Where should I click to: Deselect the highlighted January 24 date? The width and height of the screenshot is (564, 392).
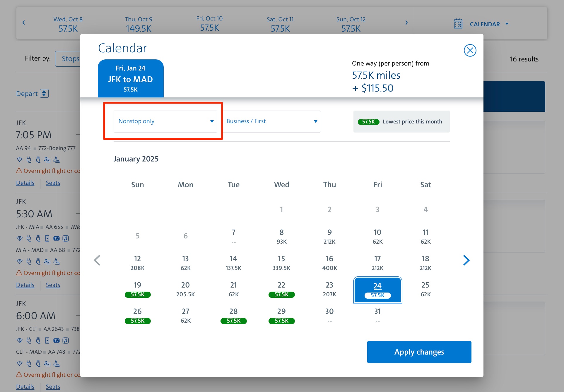point(377,290)
